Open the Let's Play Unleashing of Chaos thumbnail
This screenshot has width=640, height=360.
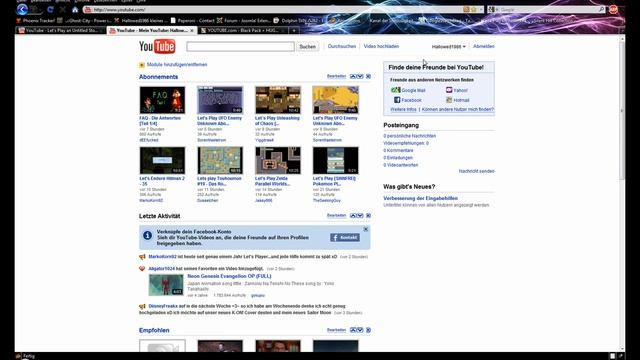point(278,100)
